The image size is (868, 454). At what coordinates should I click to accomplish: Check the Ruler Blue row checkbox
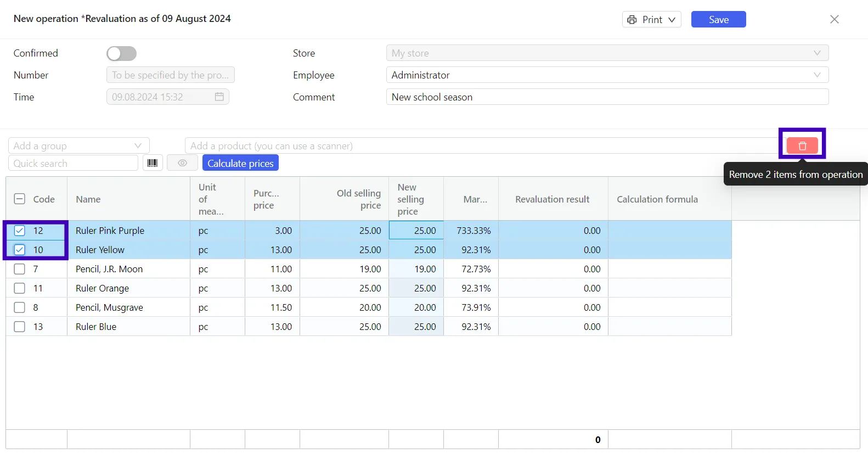coord(19,327)
